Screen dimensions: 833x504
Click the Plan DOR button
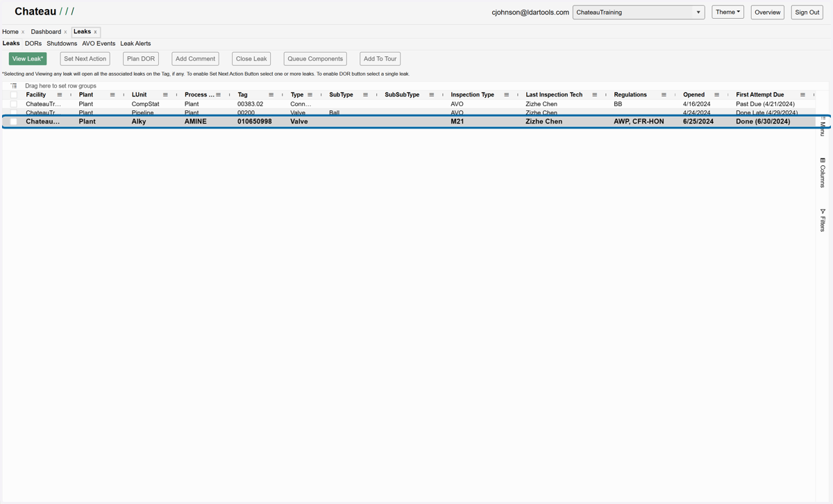click(141, 59)
